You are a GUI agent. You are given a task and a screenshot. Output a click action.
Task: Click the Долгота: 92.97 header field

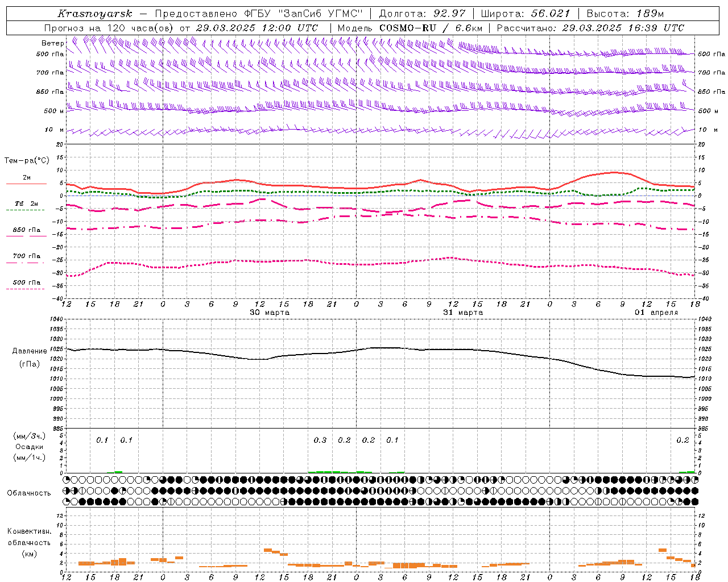(422, 14)
